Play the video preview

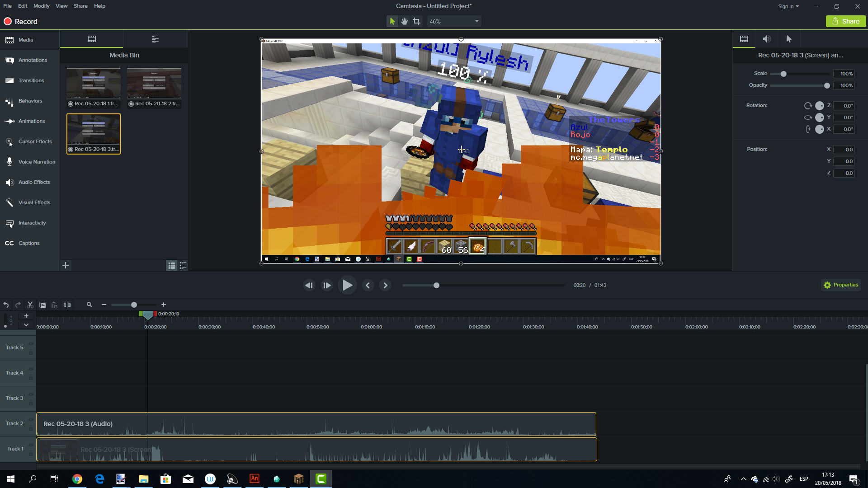(x=347, y=285)
